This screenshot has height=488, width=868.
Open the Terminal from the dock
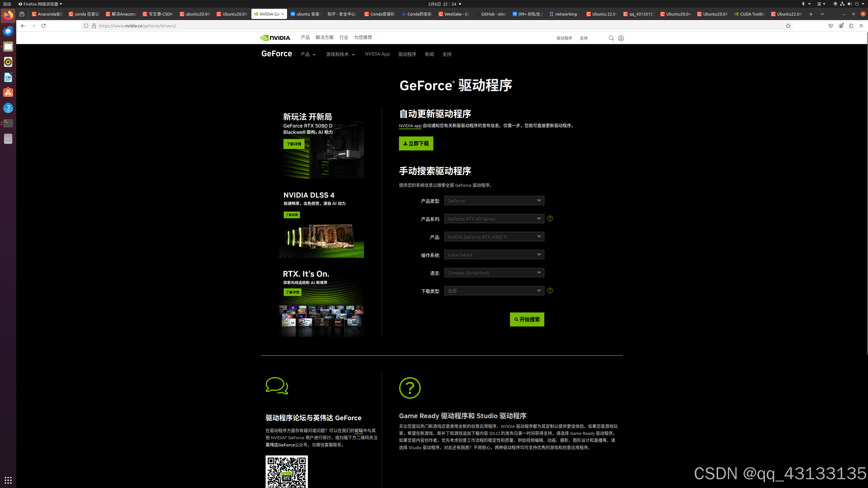coord(8,123)
